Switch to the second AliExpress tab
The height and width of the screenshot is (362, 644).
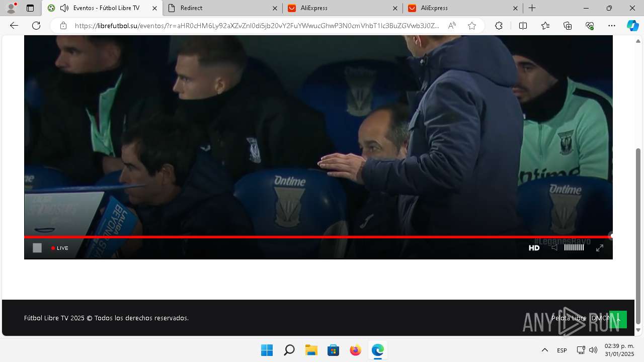tap(463, 8)
